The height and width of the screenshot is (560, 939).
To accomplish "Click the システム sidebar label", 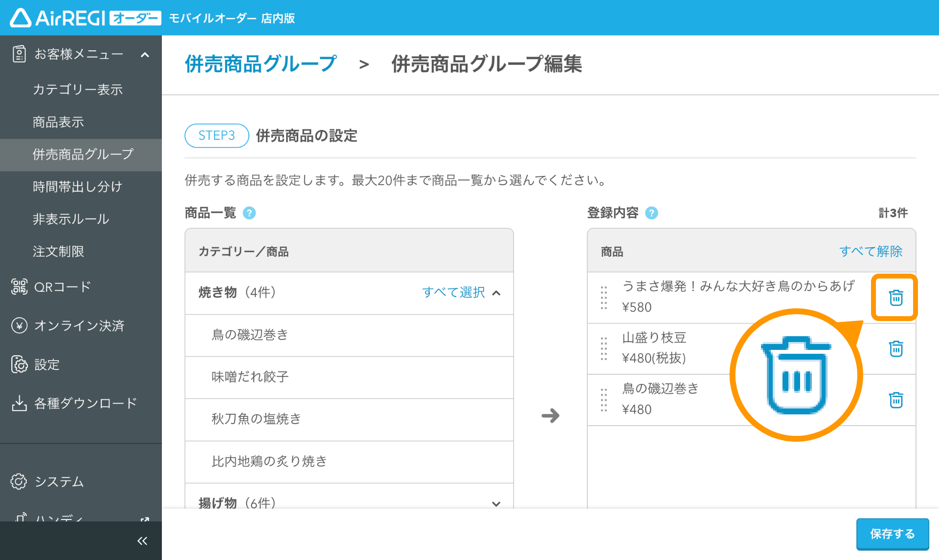I will click(59, 481).
